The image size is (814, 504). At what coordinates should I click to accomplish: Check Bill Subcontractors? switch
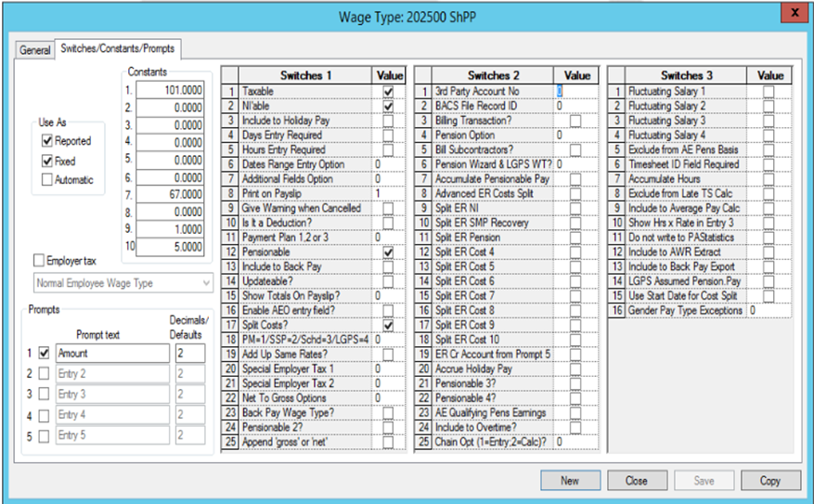[x=575, y=150]
